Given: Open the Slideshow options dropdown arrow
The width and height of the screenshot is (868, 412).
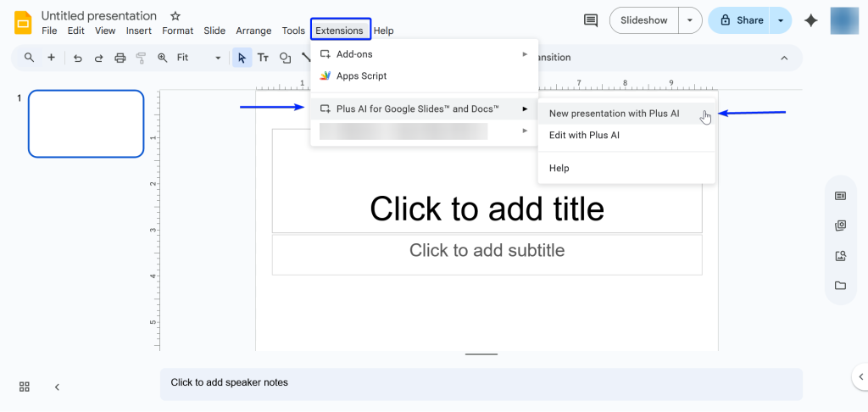Looking at the screenshot, I should (x=691, y=20).
